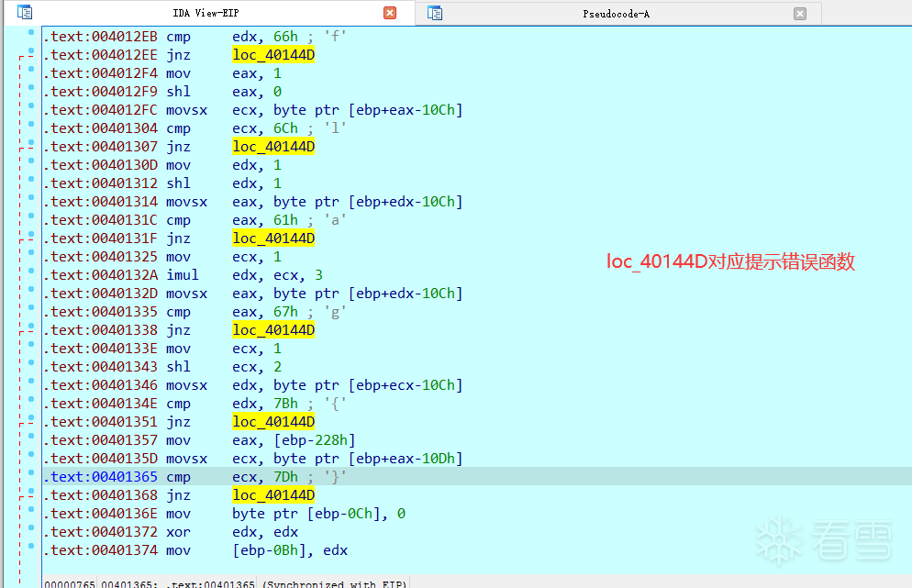Viewport: 912px width, 588px height.
Task: Click loc_40144D operand at address 0040131F
Action: [x=273, y=239]
